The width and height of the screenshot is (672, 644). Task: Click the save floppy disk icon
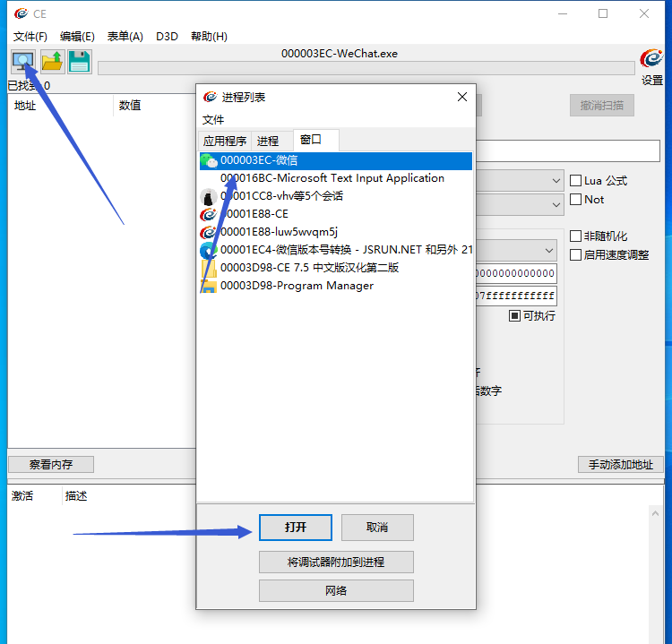pos(80,62)
